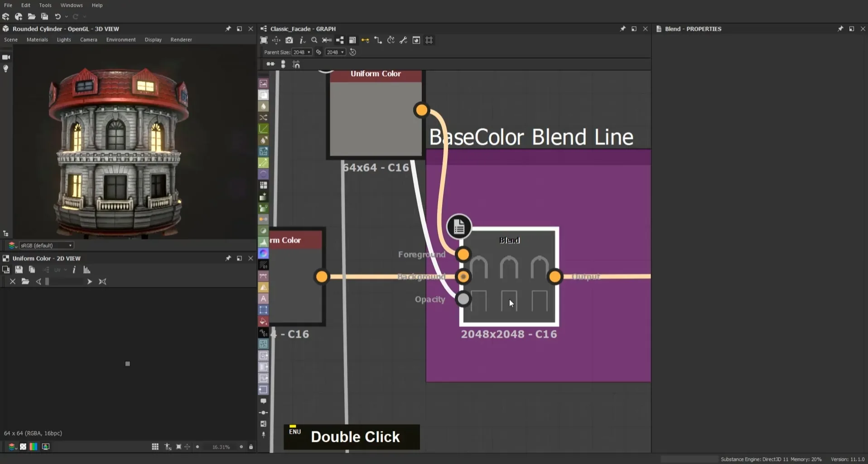Screen dimensions: 868x464
Task: Click the Uniform Color node output connector at top
Action: point(421,110)
